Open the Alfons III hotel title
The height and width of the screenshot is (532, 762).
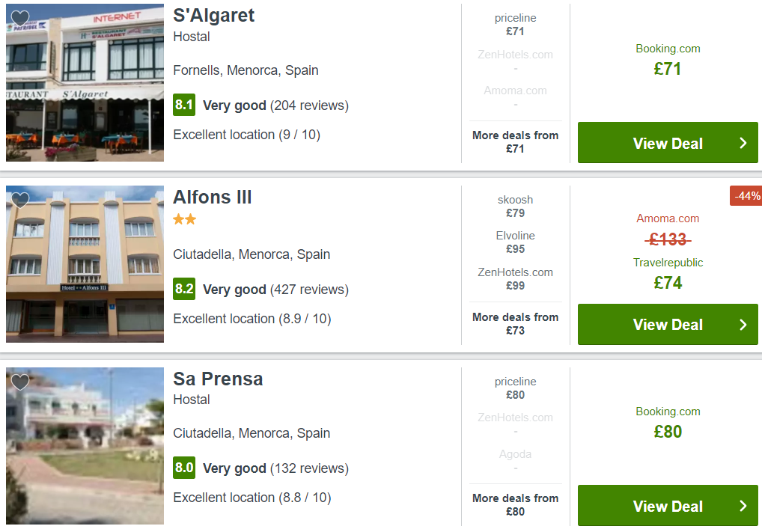pos(213,198)
